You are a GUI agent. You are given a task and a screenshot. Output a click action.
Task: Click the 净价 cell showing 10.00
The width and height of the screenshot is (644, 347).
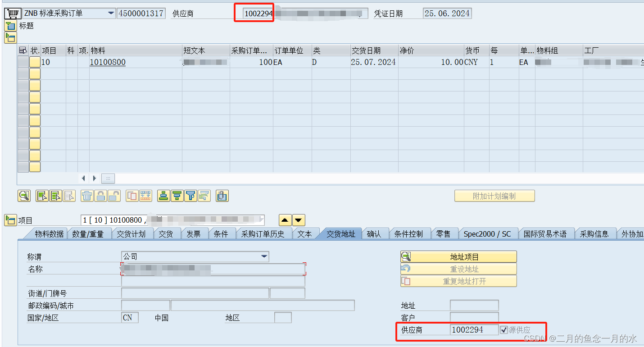[431, 62]
